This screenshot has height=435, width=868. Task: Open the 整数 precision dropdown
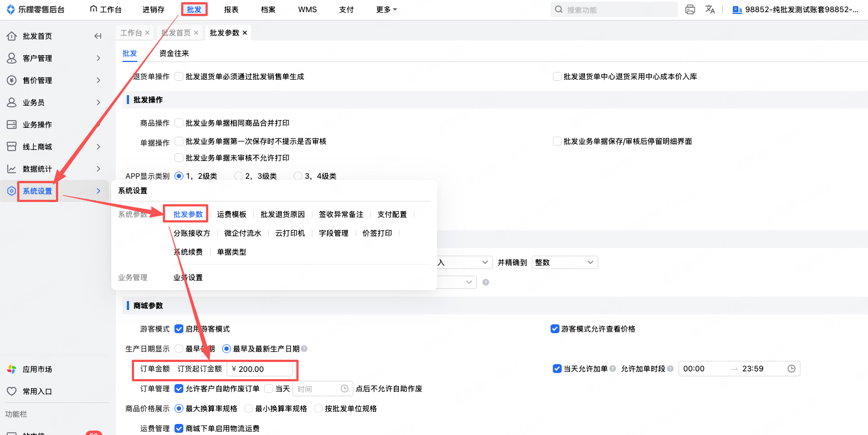click(x=564, y=262)
